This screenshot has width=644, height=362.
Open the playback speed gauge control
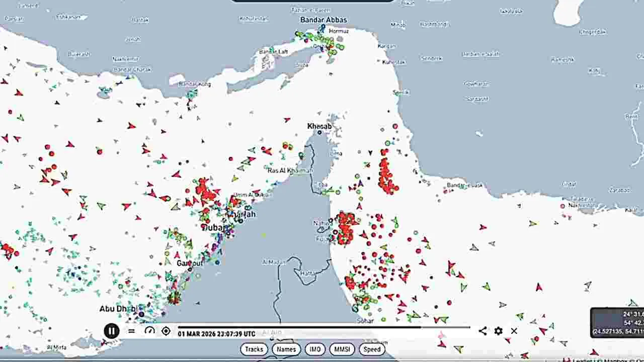coord(149,331)
